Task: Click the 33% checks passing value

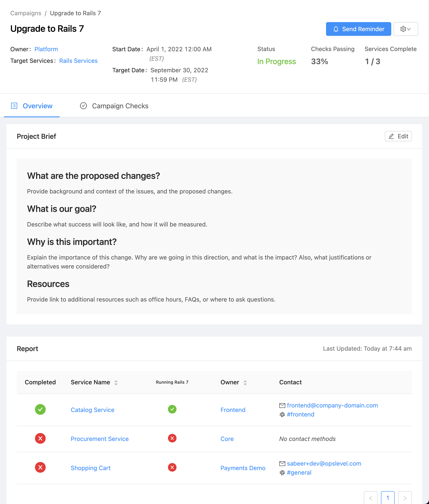Action: click(x=319, y=62)
